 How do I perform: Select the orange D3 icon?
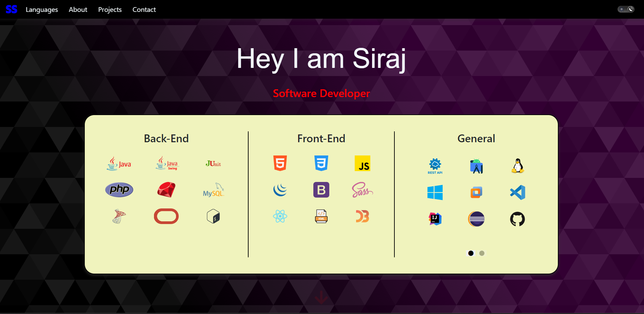[x=362, y=216]
